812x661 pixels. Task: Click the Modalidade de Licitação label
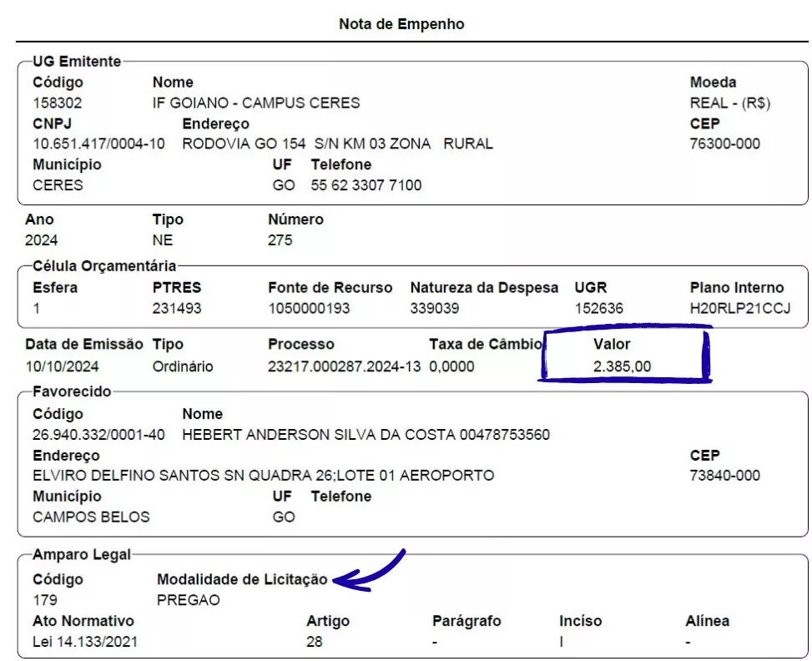242,580
